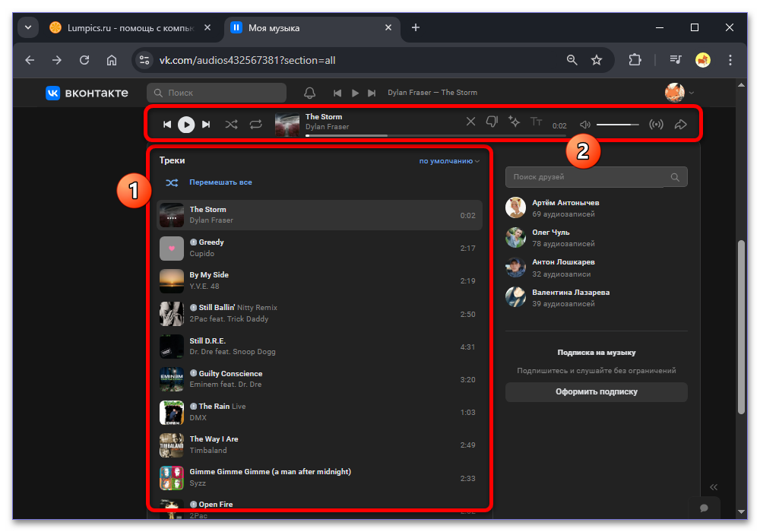Play The Storm by Dylan Fraser
760x532 pixels.
[x=319, y=215]
